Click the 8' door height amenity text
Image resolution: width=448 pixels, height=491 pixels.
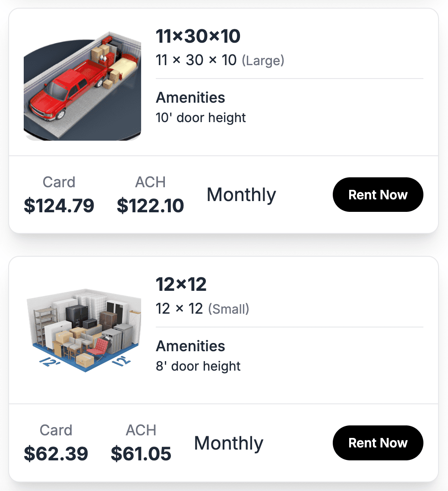tap(198, 366)
